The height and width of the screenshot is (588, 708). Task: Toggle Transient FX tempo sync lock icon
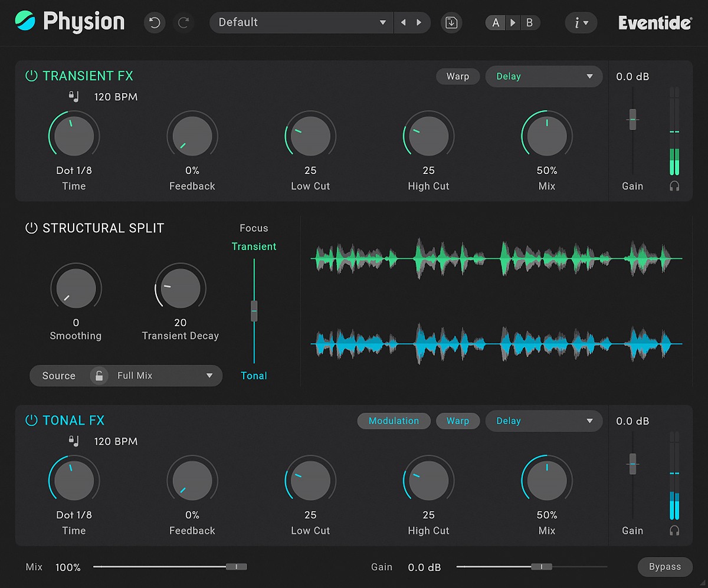tap(74, 96)
